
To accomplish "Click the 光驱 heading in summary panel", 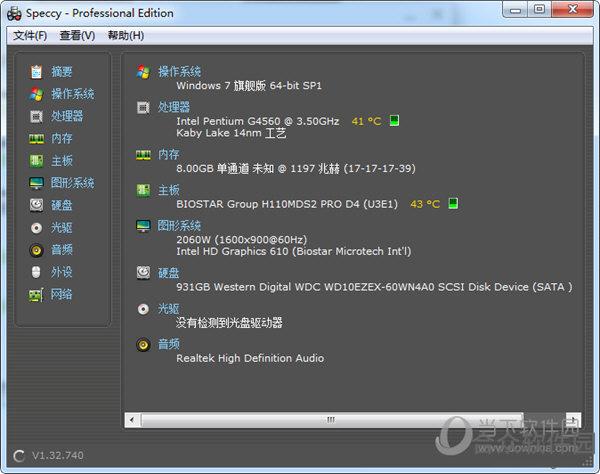I will pos(169,309).
